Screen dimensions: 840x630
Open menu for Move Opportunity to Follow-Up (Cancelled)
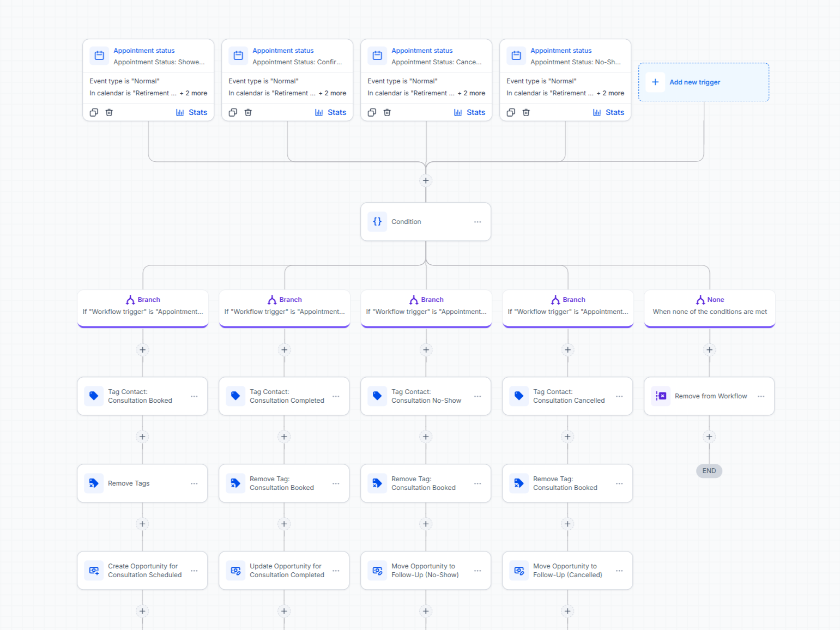tap(619, 571)
